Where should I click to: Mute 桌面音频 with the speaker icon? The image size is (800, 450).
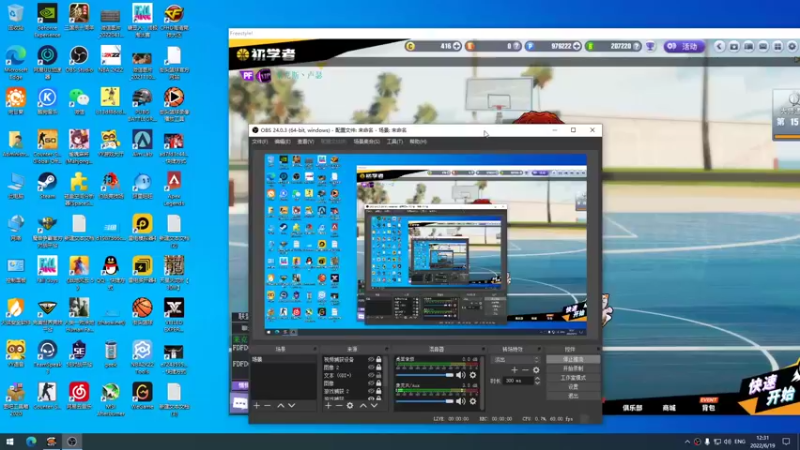point(461,375)
